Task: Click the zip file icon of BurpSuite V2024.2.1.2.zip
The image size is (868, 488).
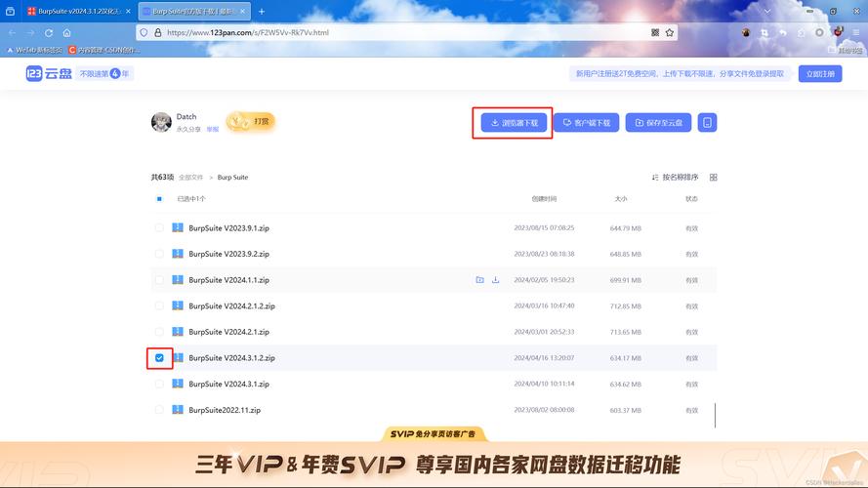Action: 178,305
